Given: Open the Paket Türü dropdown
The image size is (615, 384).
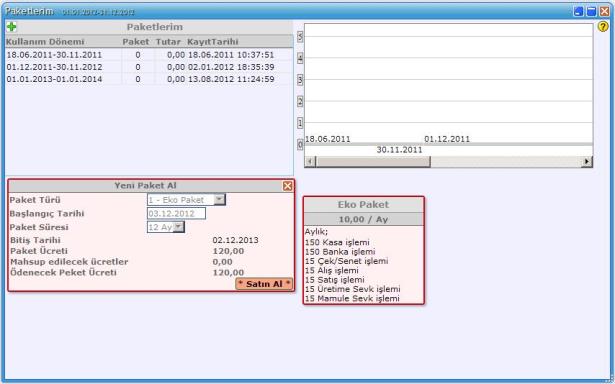Looking at the screenshot, I should coord(219,200).
